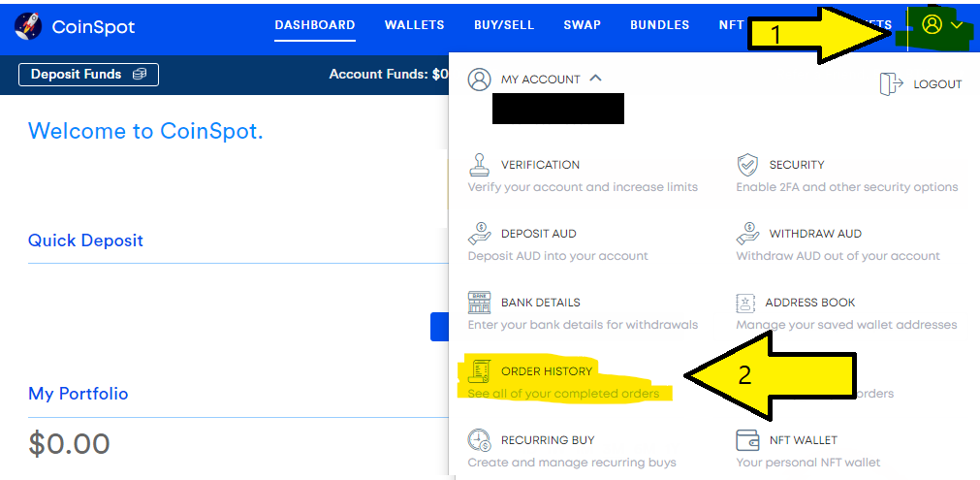Open the Address Book menu item
Screen dimensions: 980x480
810,303
